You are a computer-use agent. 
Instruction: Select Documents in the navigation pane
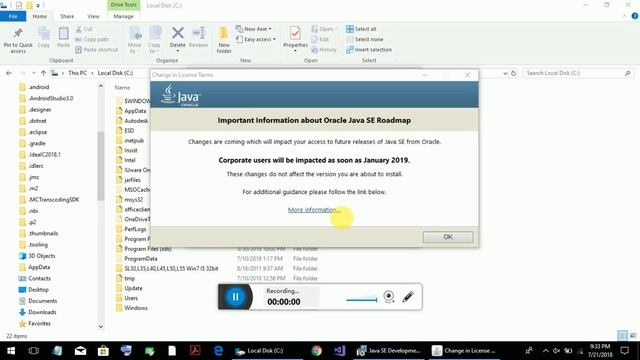point(38,301)
